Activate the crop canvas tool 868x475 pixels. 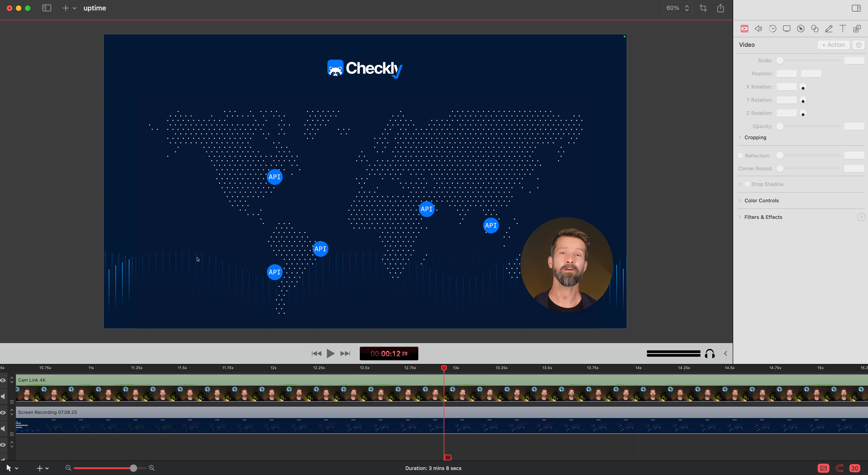(703, 8)
